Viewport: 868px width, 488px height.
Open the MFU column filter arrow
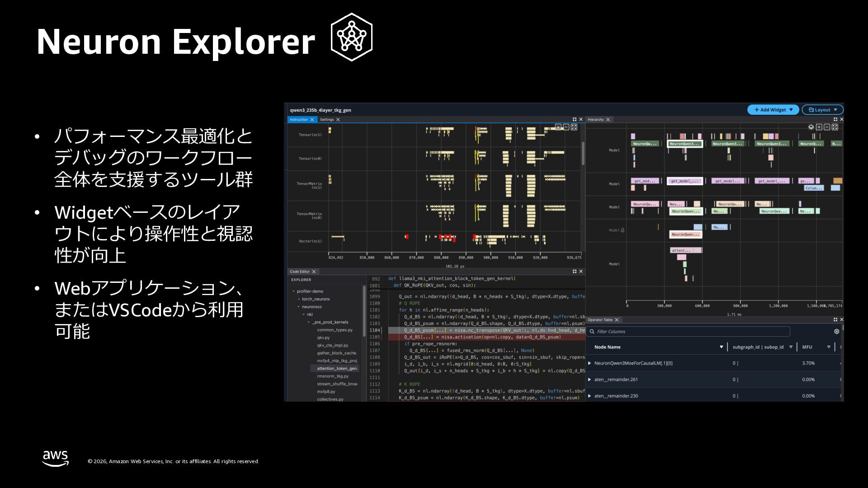coord(829,347)
